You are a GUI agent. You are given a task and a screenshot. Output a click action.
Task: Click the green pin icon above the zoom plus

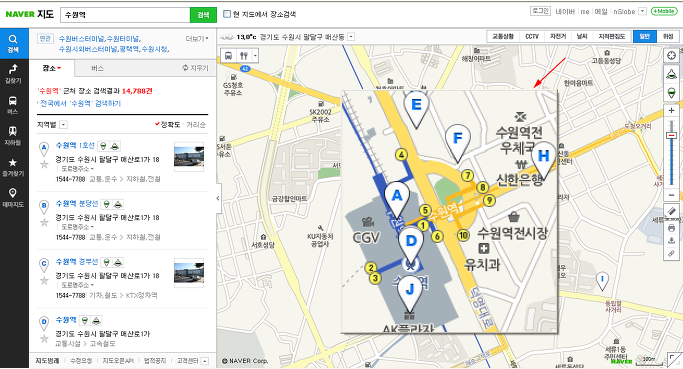point(671,93)
